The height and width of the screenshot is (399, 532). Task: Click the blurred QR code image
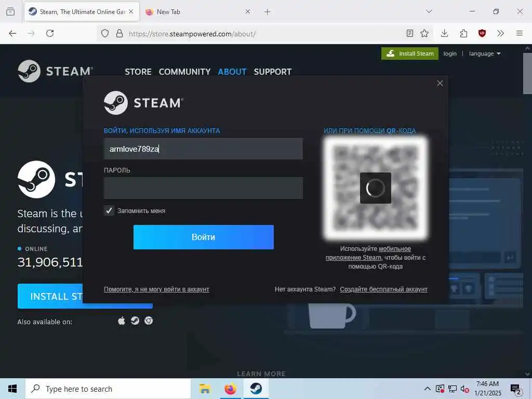pyautogui.click(x=376, y=188)
